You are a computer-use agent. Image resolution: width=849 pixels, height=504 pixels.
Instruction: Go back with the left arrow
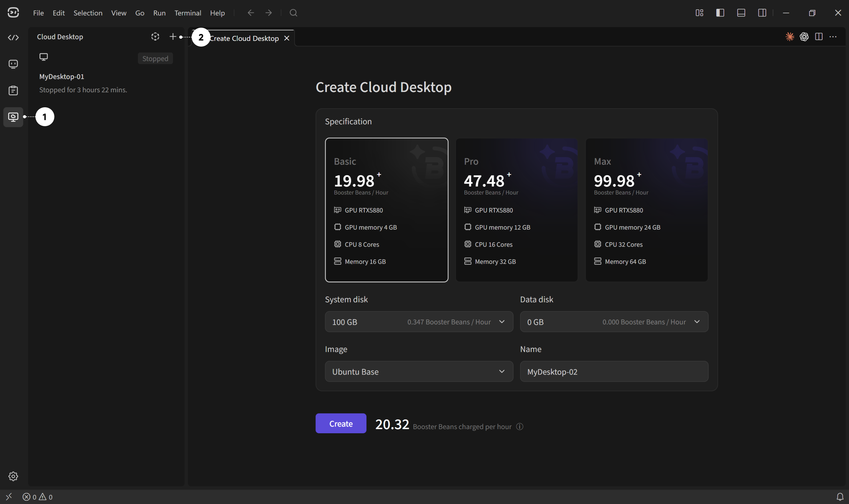(251, 13)
